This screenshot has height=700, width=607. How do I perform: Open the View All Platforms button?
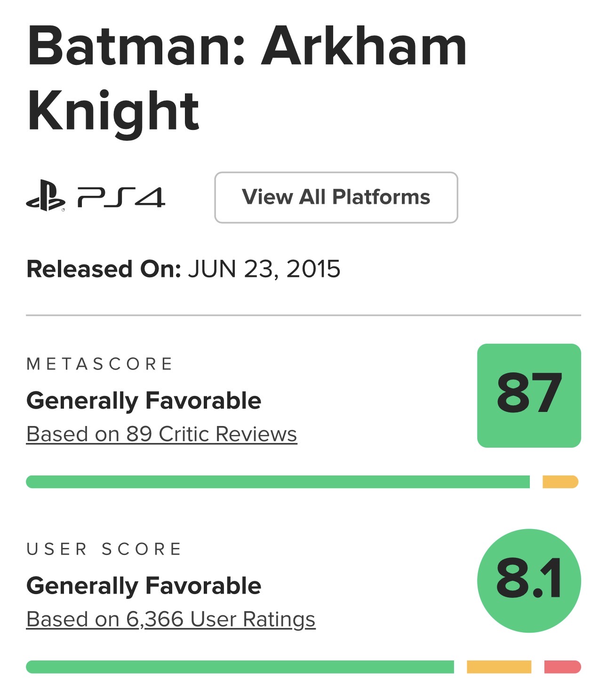tap(336, 197)
